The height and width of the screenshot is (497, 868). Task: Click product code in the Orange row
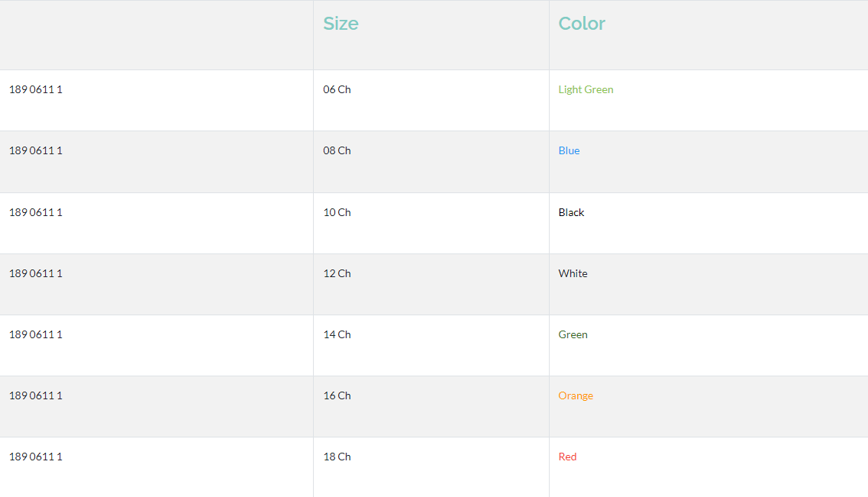coord(35,395)
